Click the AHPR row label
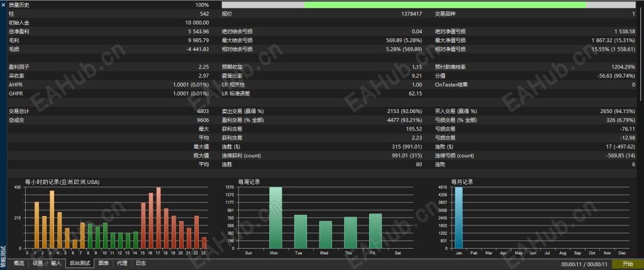 click(14, 85)
